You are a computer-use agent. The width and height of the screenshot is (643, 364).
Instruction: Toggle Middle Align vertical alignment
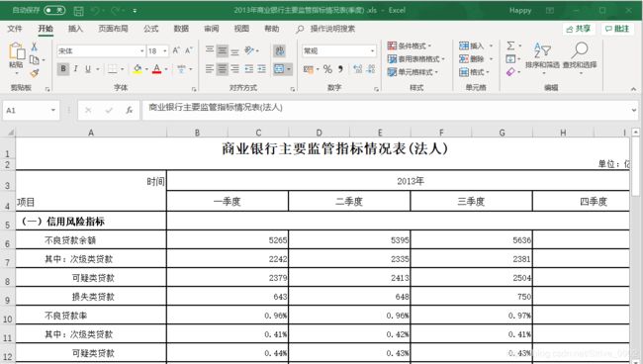223,50
